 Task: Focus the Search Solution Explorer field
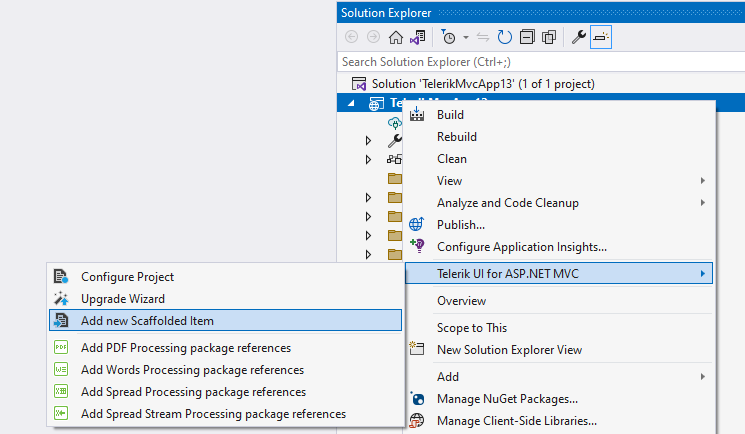tap(541, 62)
